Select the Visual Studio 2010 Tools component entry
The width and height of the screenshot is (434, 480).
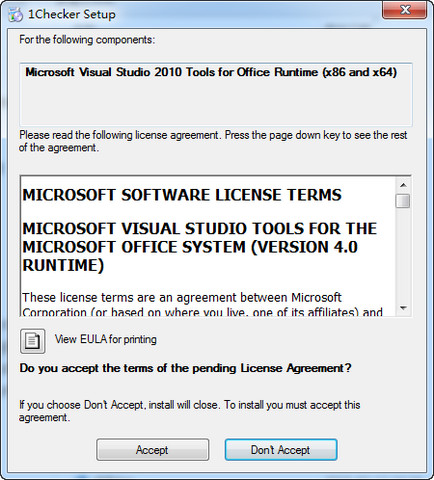(x=211, y=72)
